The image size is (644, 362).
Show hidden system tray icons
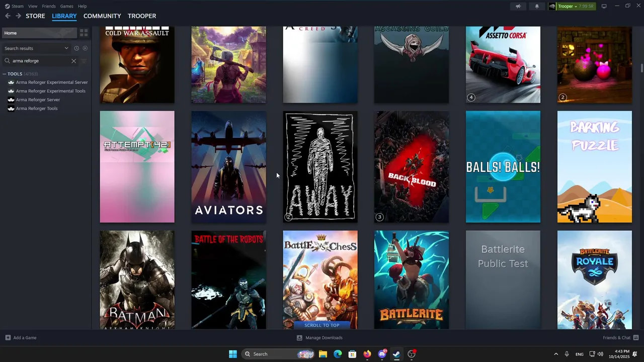click(x=556, y=354)
